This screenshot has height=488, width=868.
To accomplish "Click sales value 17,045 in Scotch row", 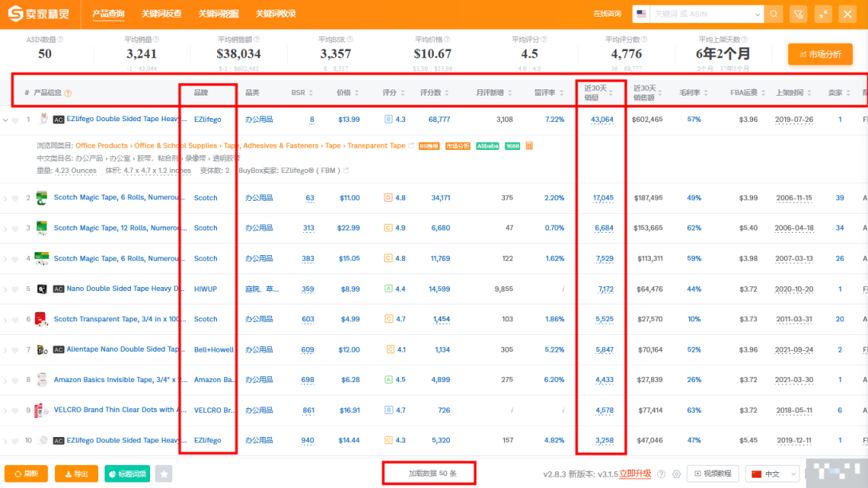I will coord(603,198).
